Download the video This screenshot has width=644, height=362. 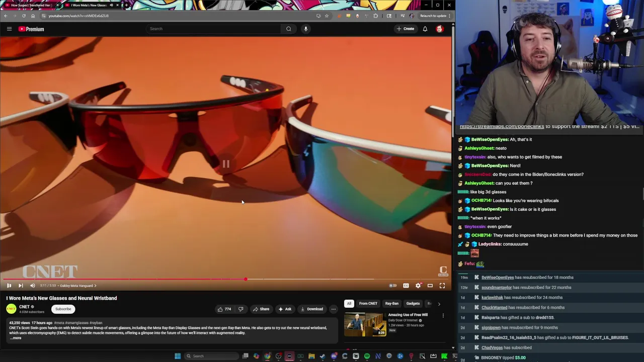click(x=312, y=309)
